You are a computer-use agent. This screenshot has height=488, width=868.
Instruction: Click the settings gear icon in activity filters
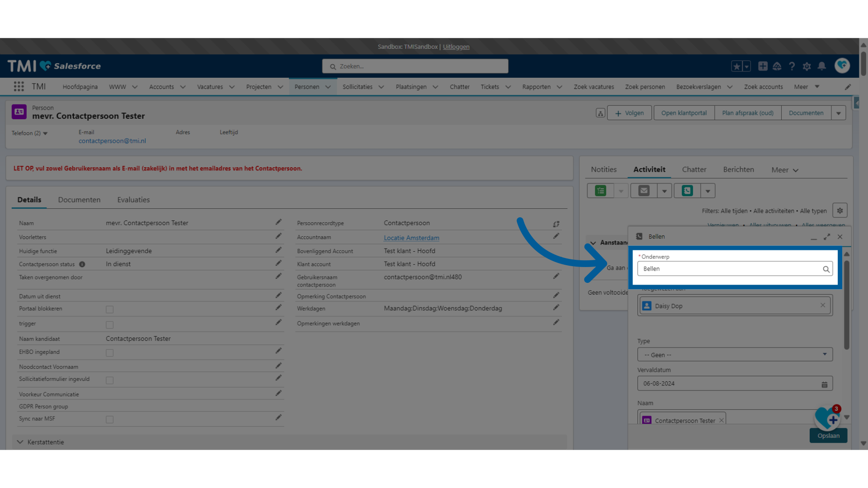(x=840, y=211)
